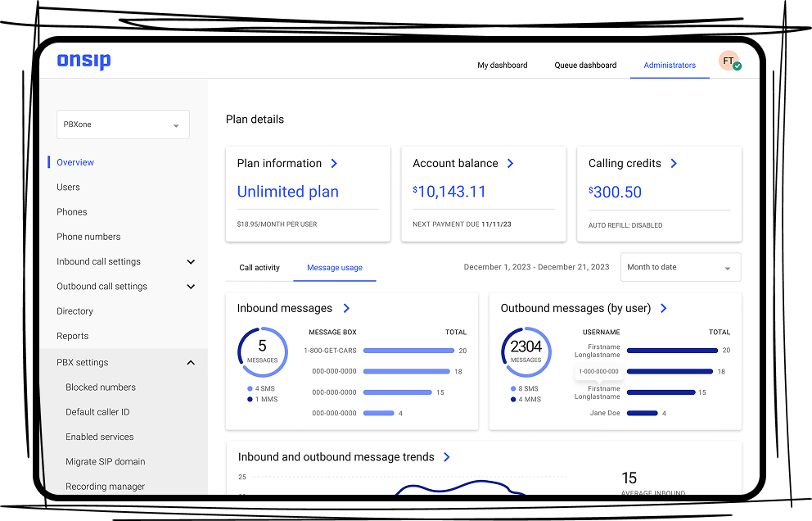Open Outbound messages by user arrow
The height and width of the screenshot is (521, 812).
(663, 309)
